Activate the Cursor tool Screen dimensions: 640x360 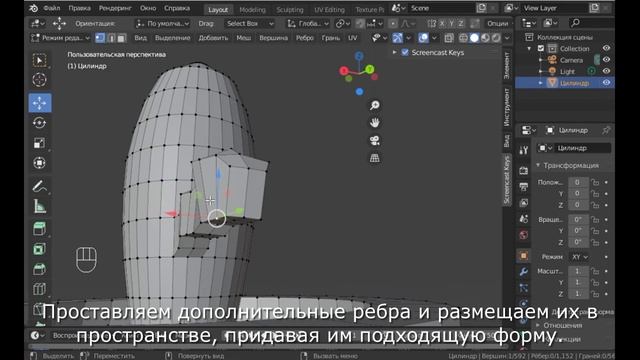(x=40, y=80)
